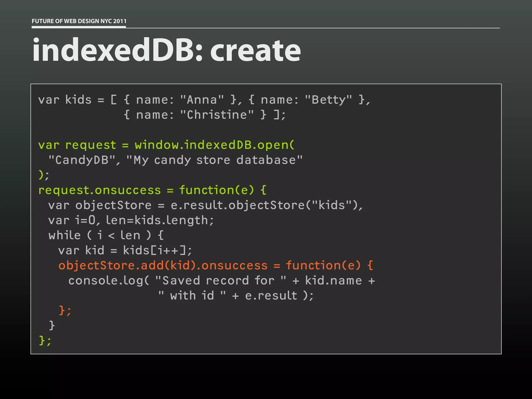The height and width of the screenshot is (399, 532).
Task: Click the green window.indexedDB.open( call
Action: (x=215, y=145)
